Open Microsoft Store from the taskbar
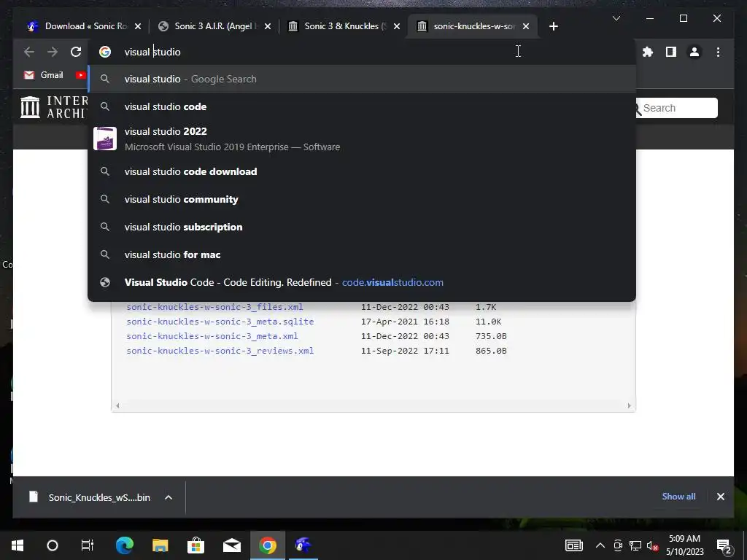 click(196, 545)
